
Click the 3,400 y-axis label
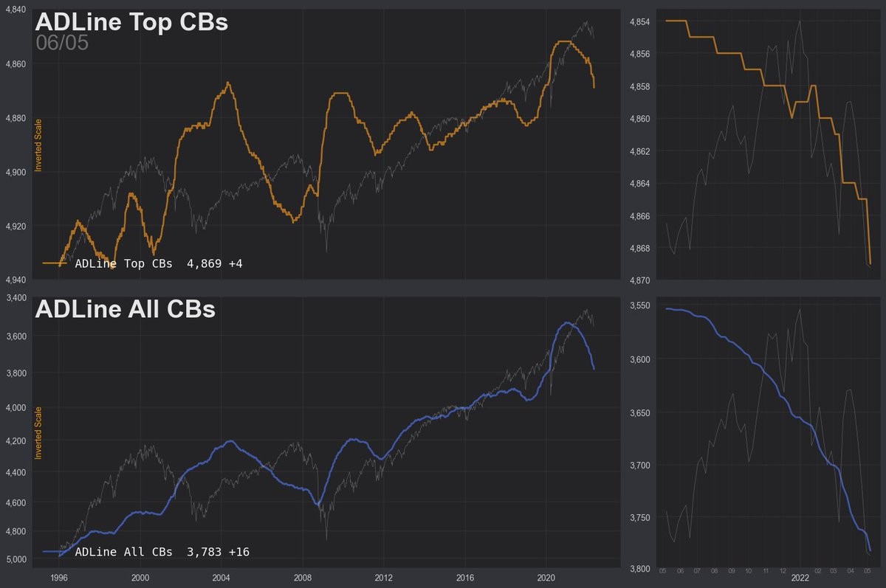click(x=16, y=298)
